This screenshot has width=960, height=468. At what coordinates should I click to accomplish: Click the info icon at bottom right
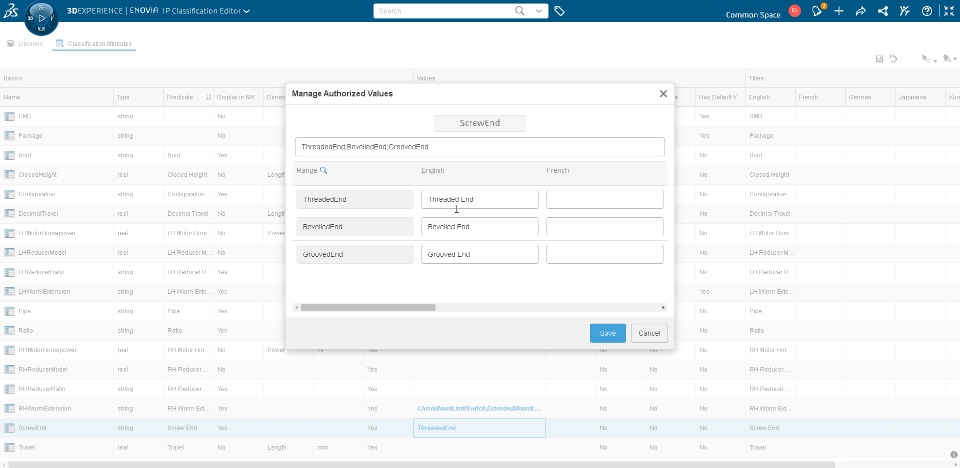click(954, 454)
